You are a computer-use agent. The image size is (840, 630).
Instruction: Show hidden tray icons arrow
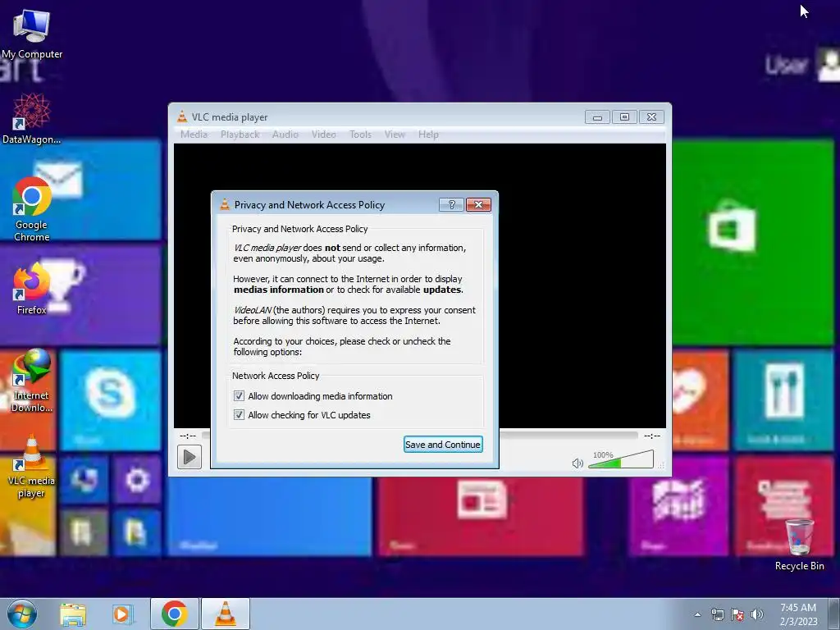pos(697,614)
